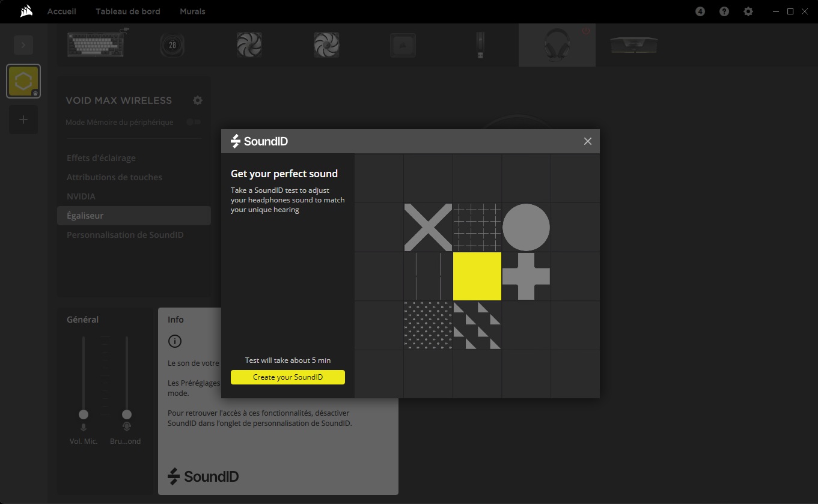This screenshot has height=504, width=818.
Task: Open the Accueil menu
Action: pyautogui.click(x=62, y=11)
